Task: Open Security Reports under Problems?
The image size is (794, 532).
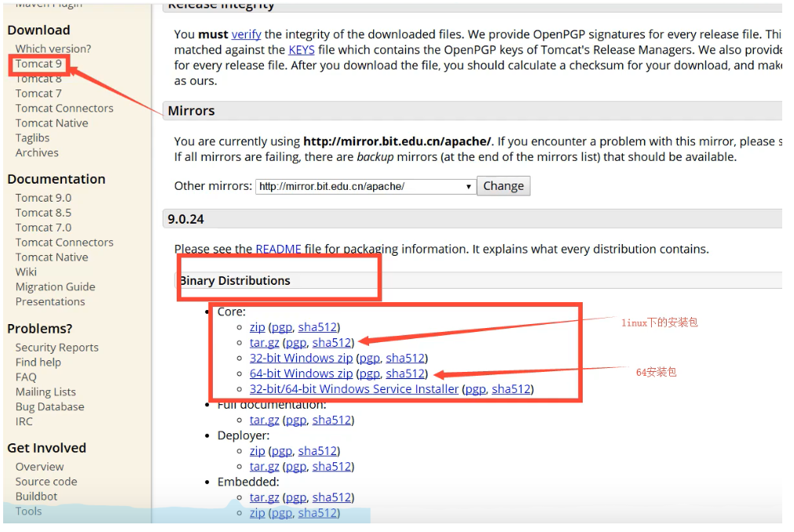Action: [57, 348]
